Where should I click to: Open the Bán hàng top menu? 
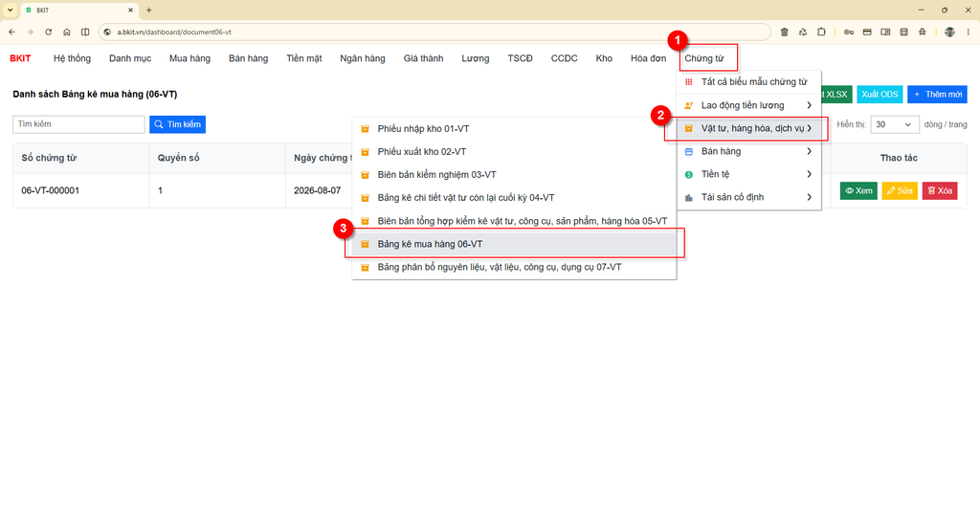(x=248, y=58)
